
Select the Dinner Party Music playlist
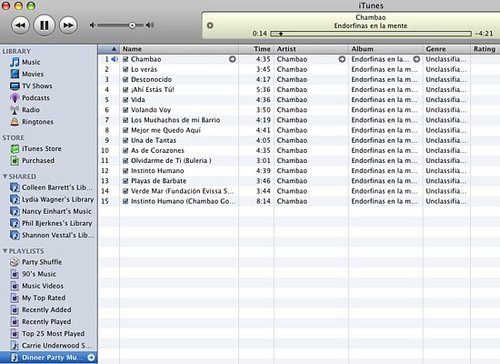click(48, 358)
